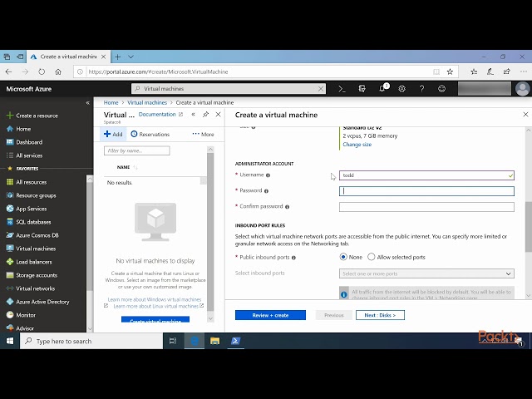532x399 pixels.
Task: Show Password info tooltip icon
Action: point(266,191)
